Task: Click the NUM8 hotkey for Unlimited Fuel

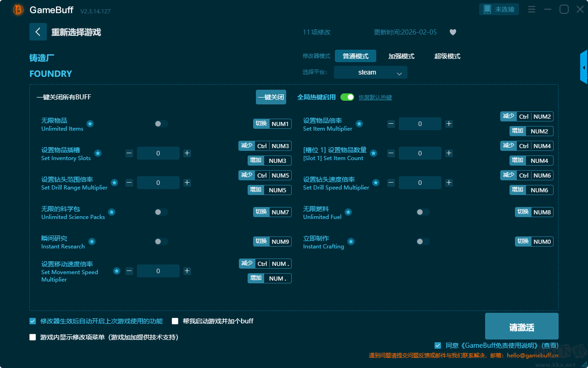Action: [x=534, y=212]
